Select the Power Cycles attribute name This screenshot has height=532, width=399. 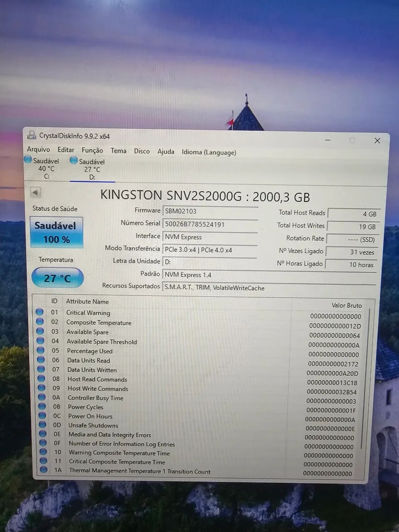86,407
